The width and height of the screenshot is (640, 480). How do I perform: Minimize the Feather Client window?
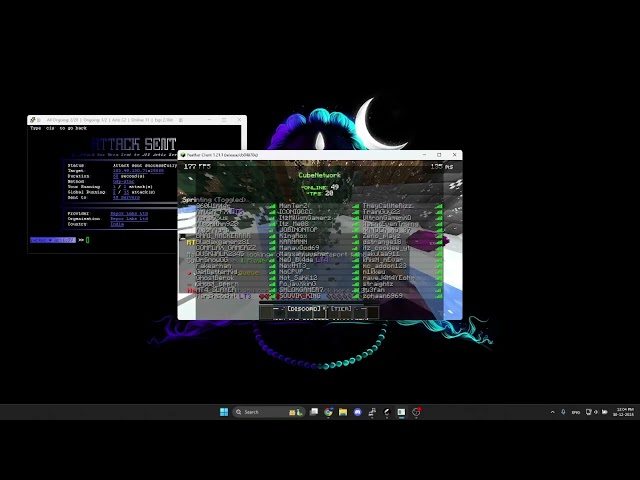pos(424,155)
